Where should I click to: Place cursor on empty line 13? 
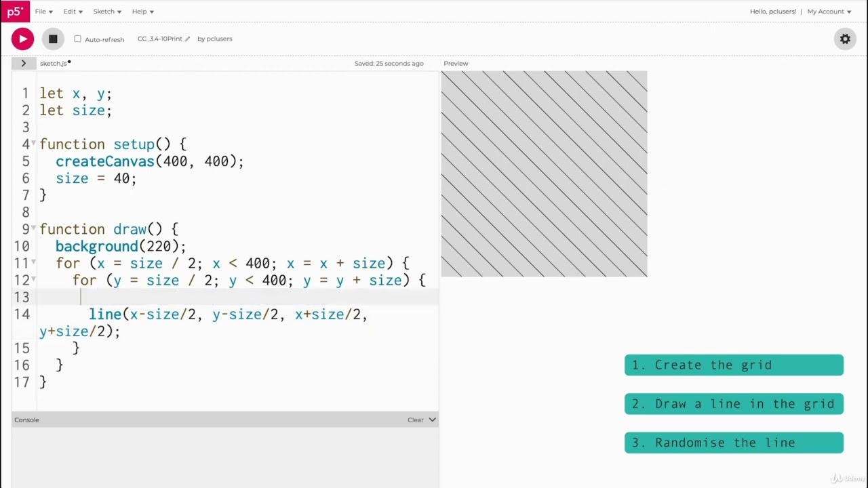(x=237, y=297)
